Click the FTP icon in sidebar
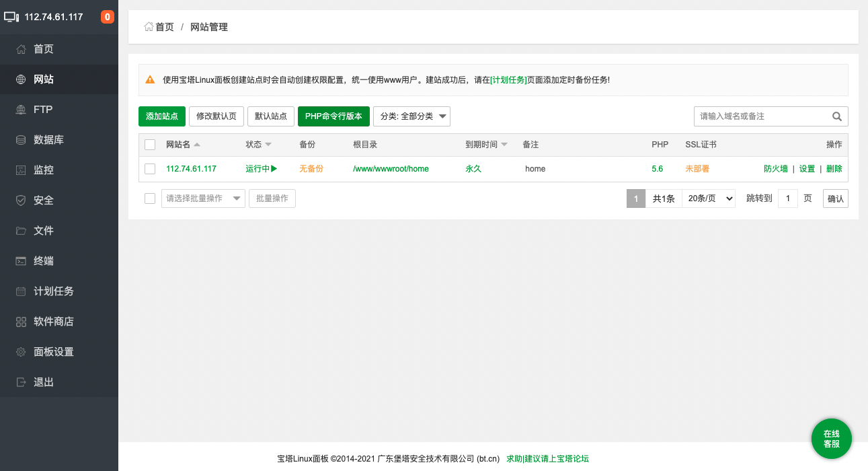 click(21, 110)
